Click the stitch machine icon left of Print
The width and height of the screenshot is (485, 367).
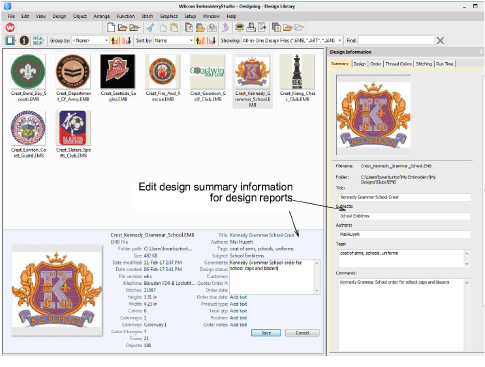click(239, 27)
